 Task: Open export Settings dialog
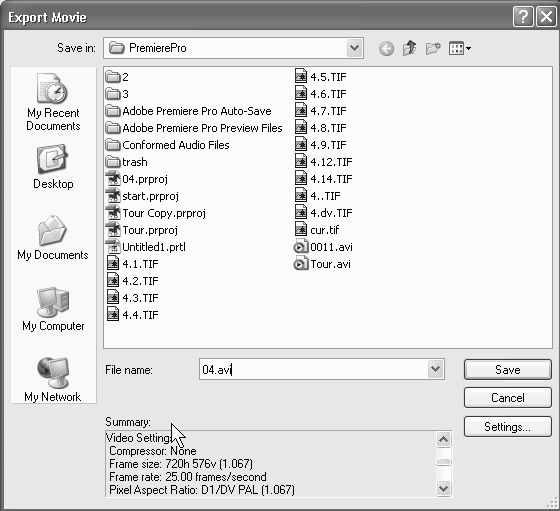click(x=508, y=426)
